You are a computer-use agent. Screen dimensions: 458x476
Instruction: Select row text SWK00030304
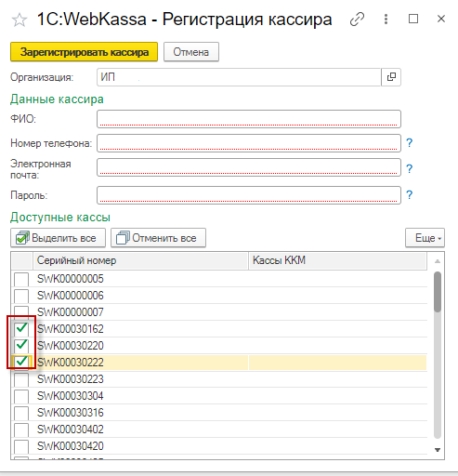(x=71, y=396)
